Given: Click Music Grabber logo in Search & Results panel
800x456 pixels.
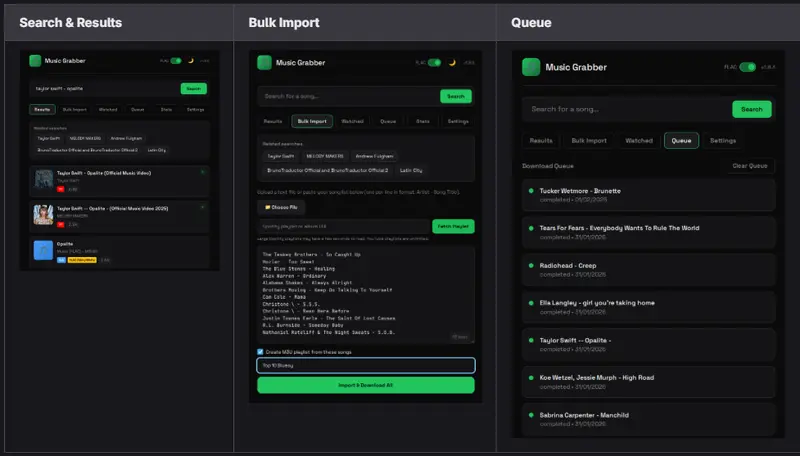Looking at the screenshot, I should tap(35, 61).
